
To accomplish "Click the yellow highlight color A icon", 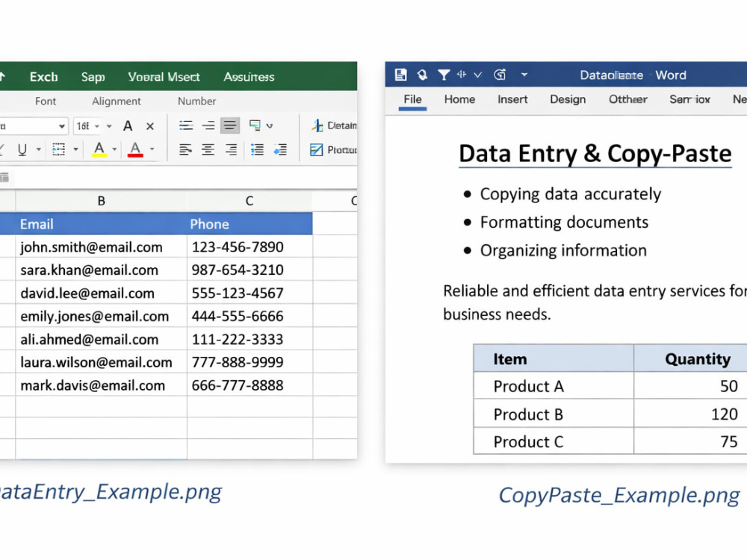I will click(x=99, y=149).
